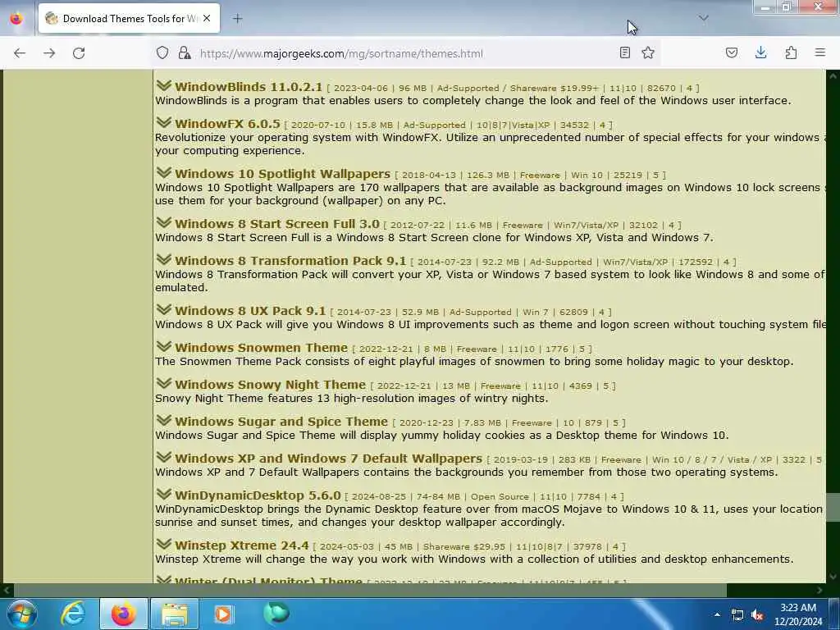This screenshot has width=840, height=630.
Task: Open the Save to Pocket icon
Action: [x=732, y=52]
